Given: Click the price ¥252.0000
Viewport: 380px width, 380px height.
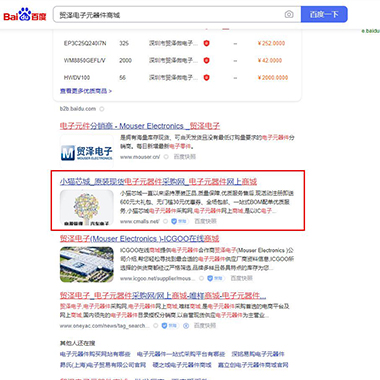Looking at the screenshot, I should (271, 43).
